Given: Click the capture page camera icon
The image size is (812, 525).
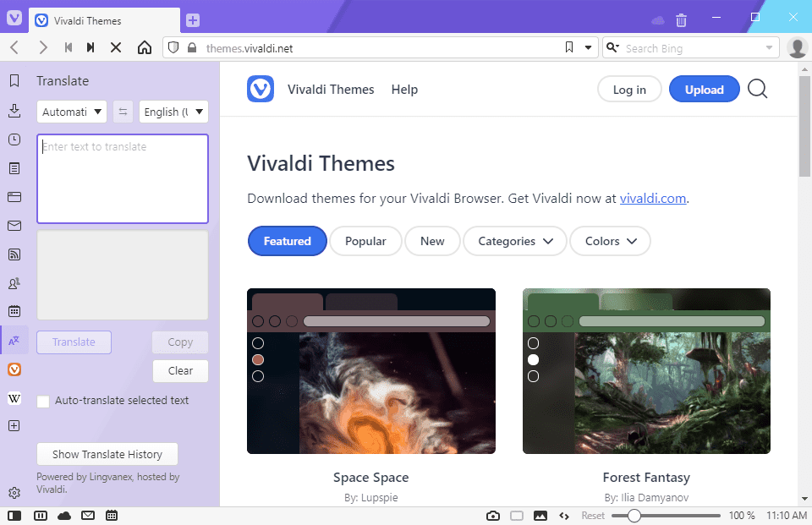Looking at the screenshot, I should click(493, 516).
